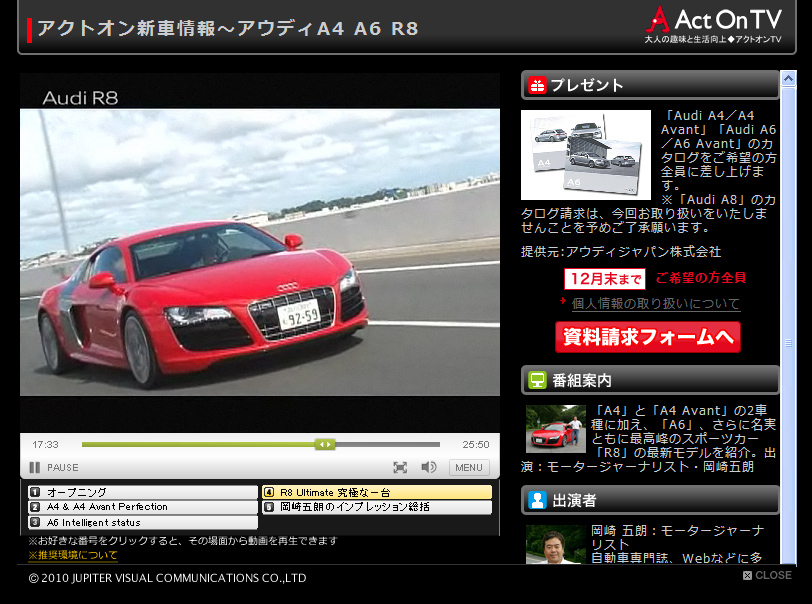
Task: Click the 岡崎五朗 performer photo
Action: [x=556, y=544]
